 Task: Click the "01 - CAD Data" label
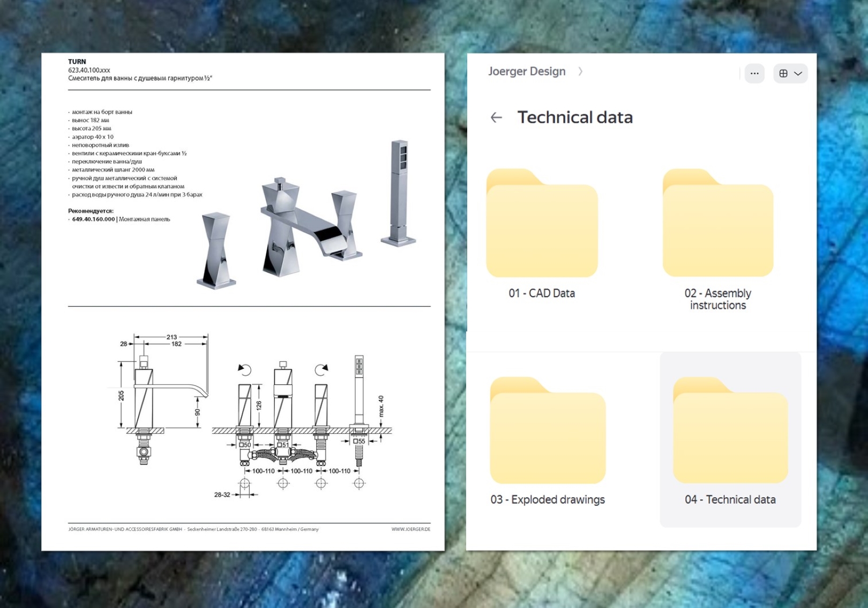[542, 293]
